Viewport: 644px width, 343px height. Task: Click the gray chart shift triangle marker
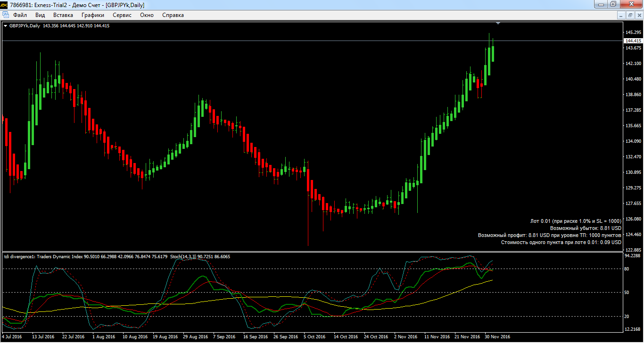coord(499,23)
